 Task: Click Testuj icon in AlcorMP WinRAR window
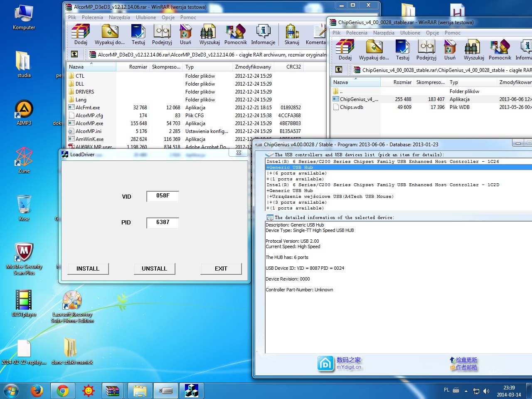(138, 34)
